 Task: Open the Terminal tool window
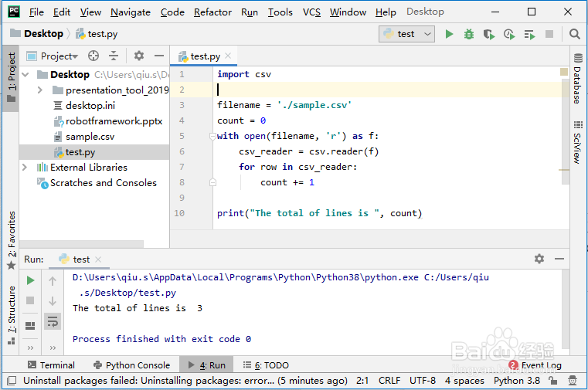click(51, 365)
